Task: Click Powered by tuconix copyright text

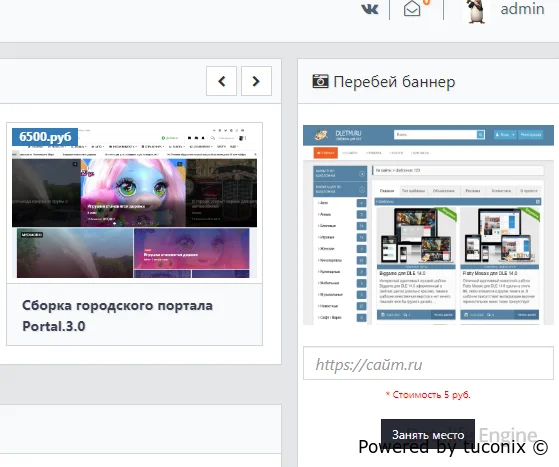Action: coord(453,447)
